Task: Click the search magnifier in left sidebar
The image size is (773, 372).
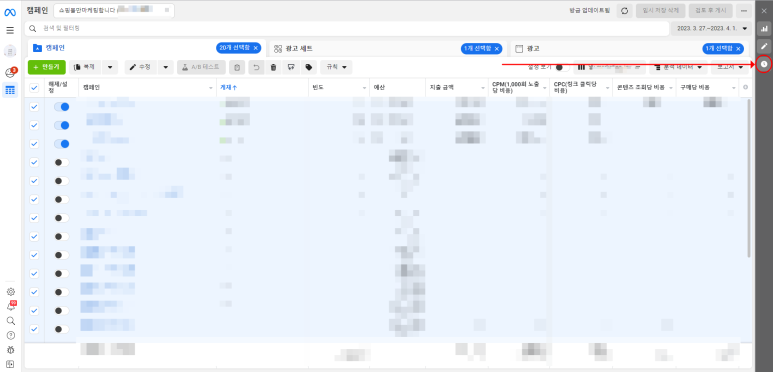Action: [x=10, y=321]
